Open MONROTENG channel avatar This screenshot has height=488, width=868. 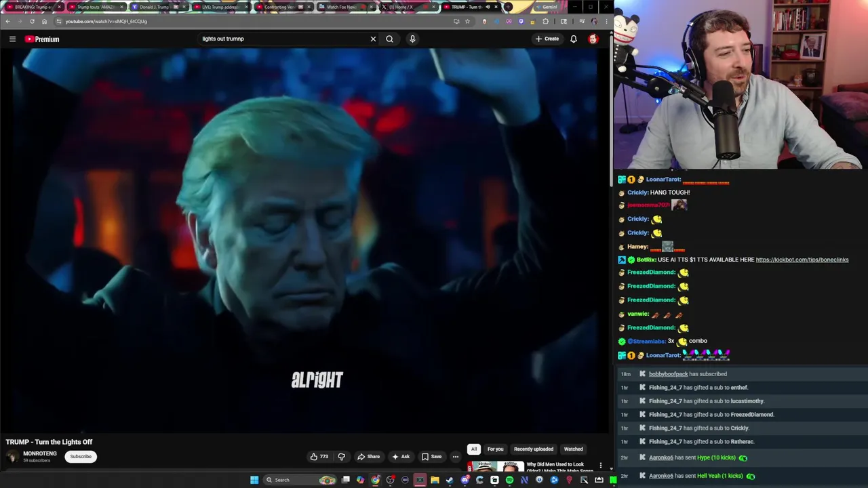12,456
